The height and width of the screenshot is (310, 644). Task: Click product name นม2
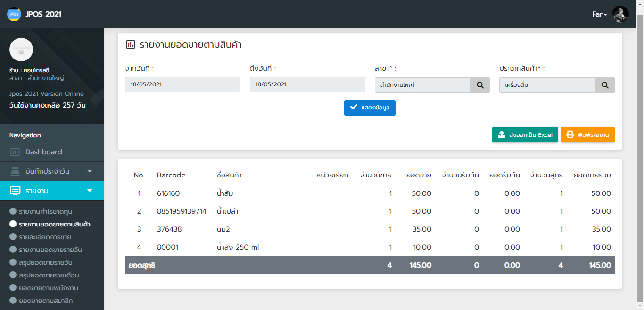click(223, 229)
